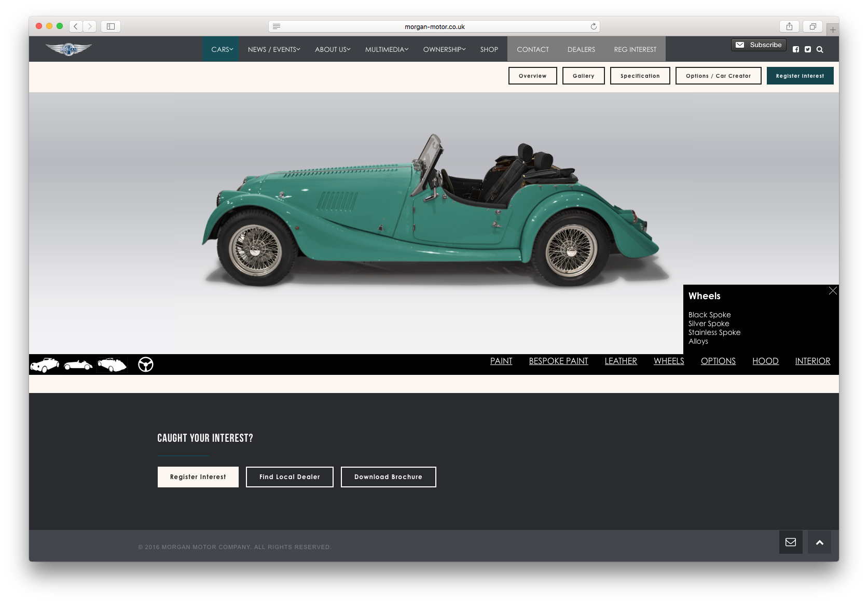868x603 pixels.
Task: Open the Facebook social icon
Action: [x=796, y=49]
